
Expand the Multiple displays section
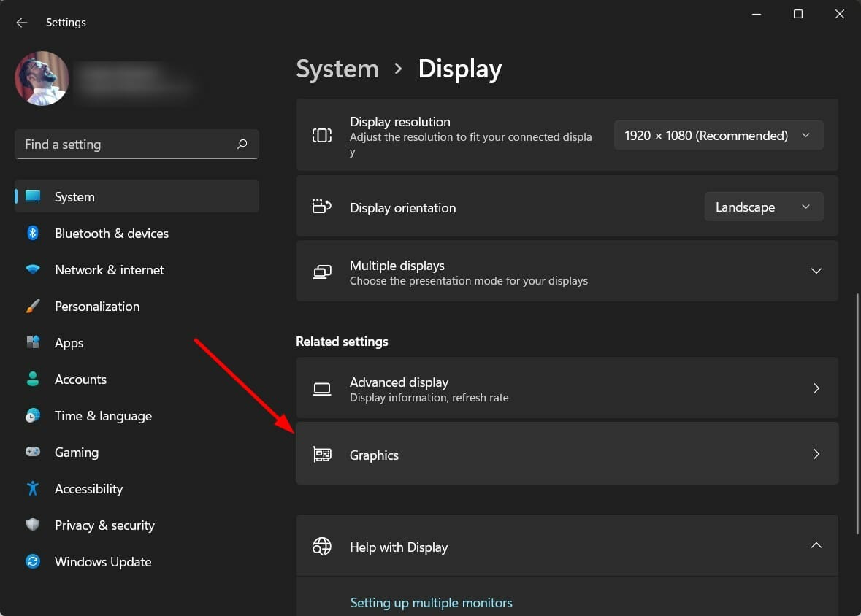coord(816,271)
